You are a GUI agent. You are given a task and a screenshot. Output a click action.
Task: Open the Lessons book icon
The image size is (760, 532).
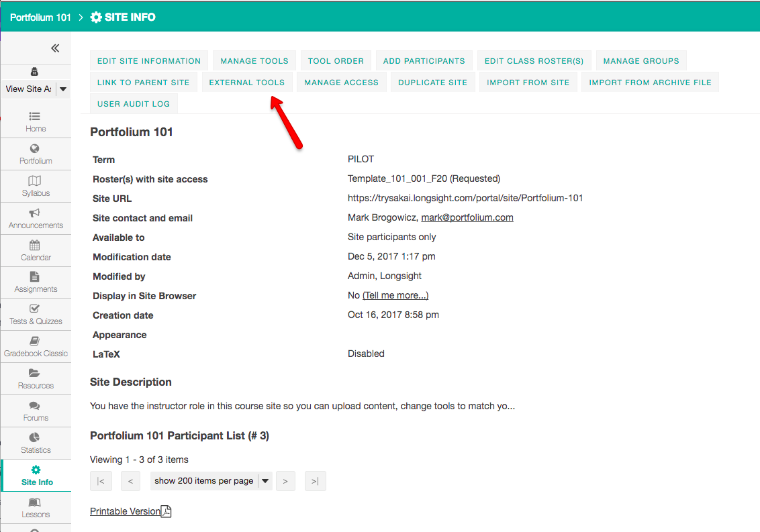tap(34, 502)
